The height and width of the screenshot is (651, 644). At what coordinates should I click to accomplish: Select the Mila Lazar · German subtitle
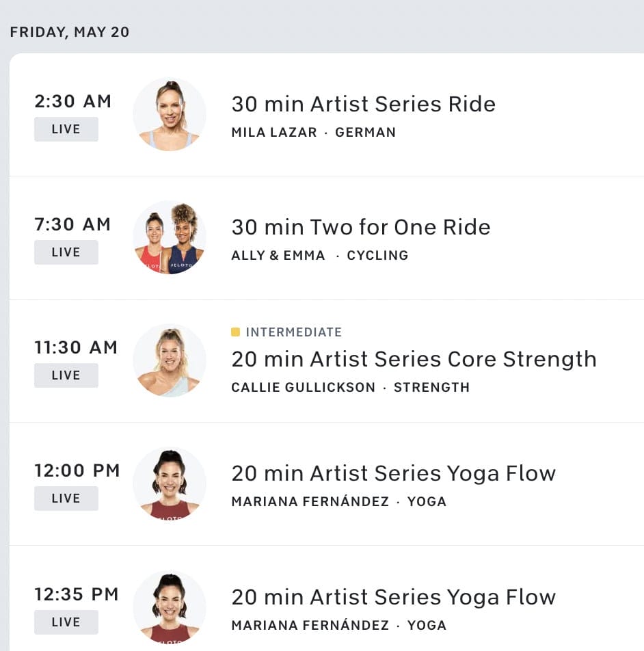coord(313,133)
